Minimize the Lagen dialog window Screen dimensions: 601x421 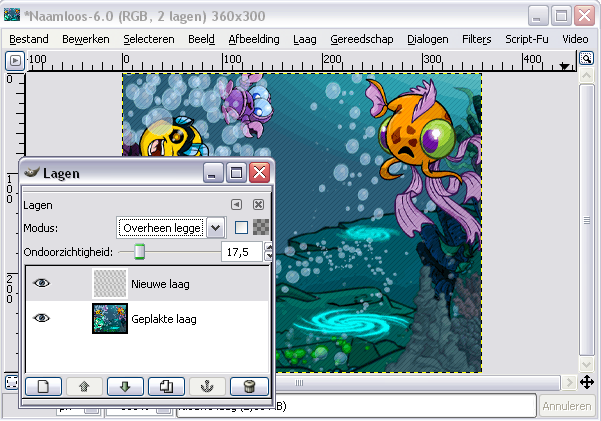click(213, 173)
